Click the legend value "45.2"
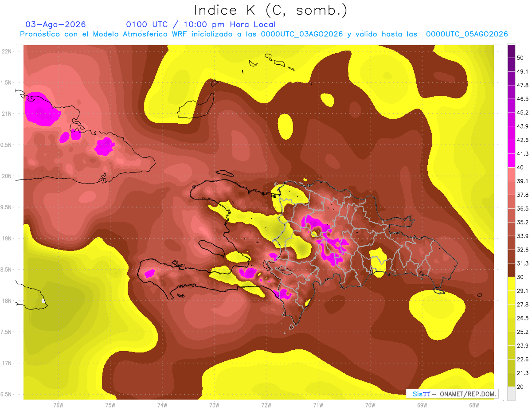This screenshot has width=532, height=411. 522,113
